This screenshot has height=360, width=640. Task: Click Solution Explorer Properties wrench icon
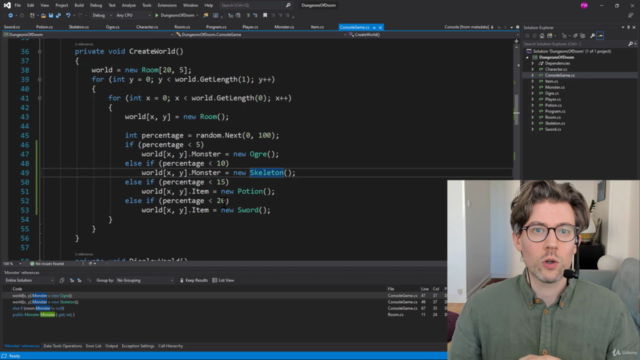[592, 36]
